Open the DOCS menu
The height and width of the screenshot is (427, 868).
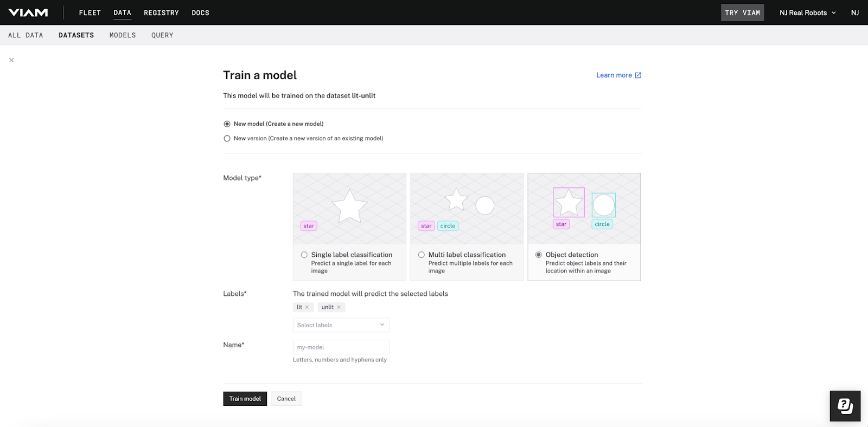tap(200, 12)
